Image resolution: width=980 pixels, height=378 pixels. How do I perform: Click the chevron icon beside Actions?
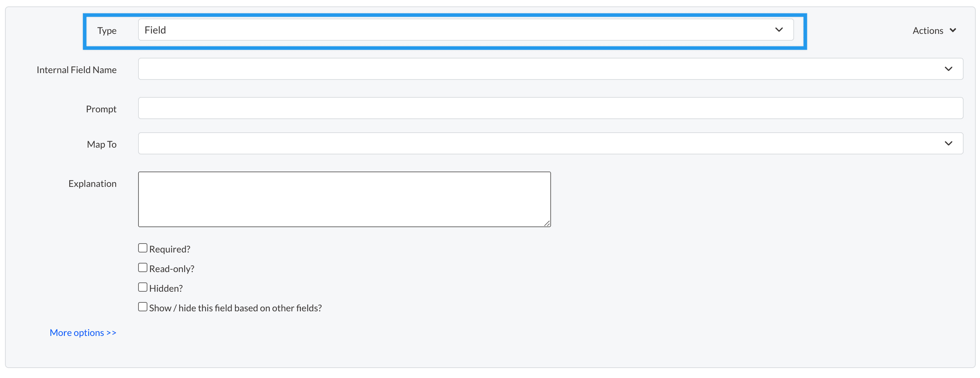(x=953, y=30)
